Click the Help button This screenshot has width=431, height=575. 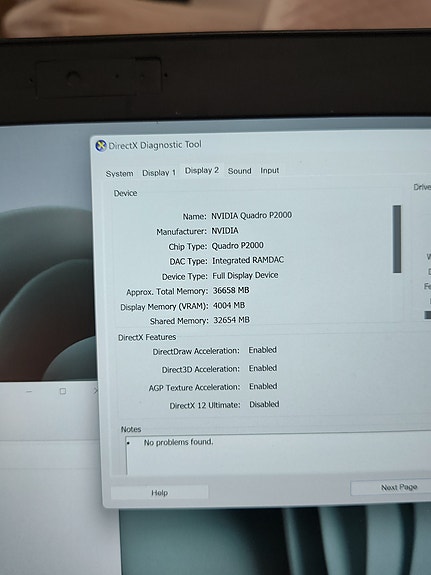(x=160, y=492)
